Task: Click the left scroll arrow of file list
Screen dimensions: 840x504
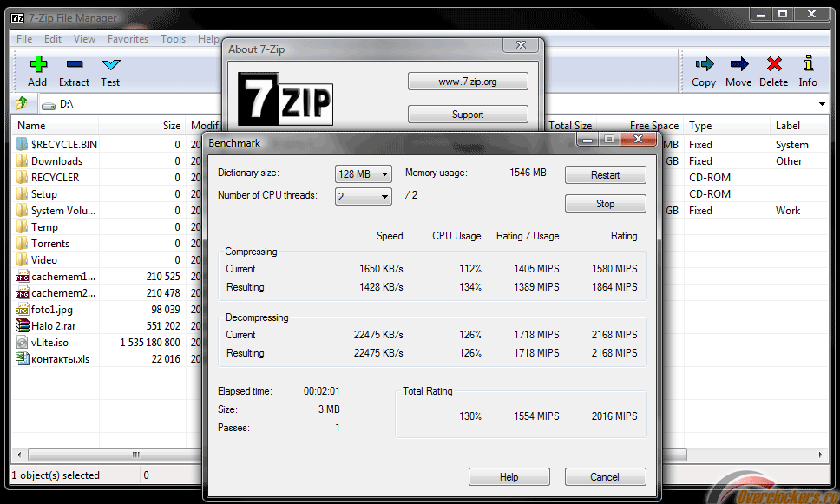Action: [x=19, y=455]
